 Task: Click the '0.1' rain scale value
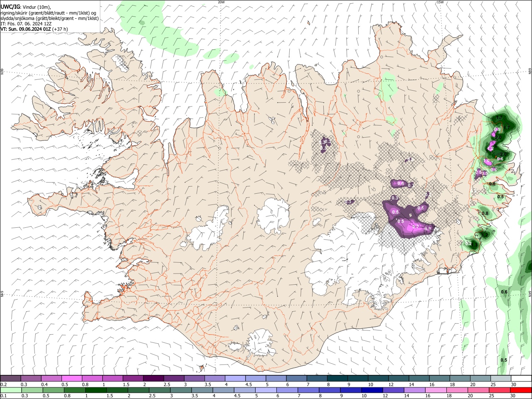[3, 396]
